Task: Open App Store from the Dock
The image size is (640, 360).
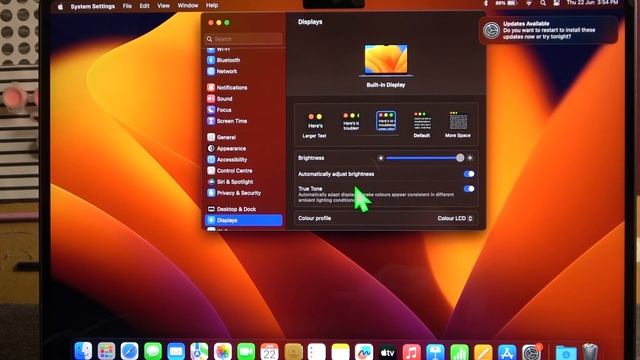Action: click(x=507, y=351)
